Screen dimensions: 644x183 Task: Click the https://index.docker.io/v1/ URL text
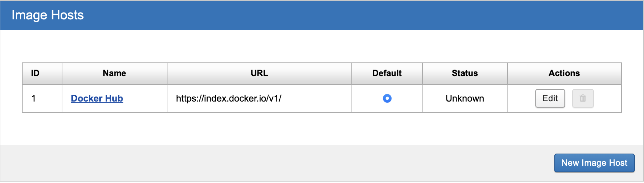click(228, 98)
